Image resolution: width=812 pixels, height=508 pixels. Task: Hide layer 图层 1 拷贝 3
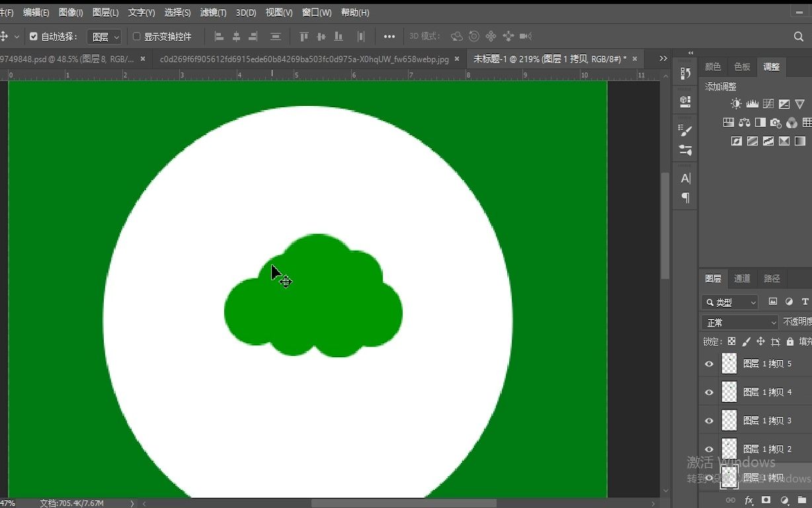(710, 421)
